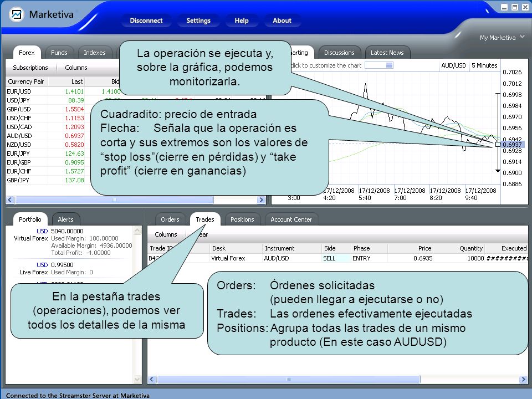Click the Disconnect button
This screenshot has width=532, height=399.
coord(146,21)
